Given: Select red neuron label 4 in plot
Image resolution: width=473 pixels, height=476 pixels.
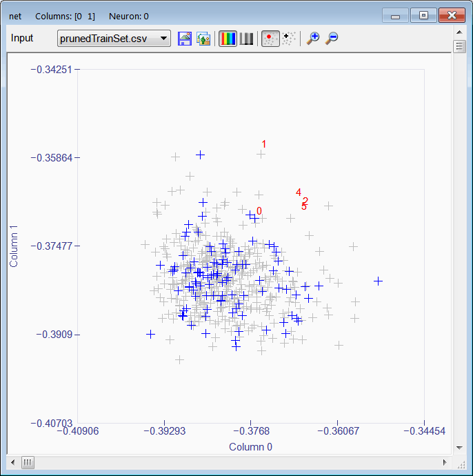Looking at the screenshot, I should click(299, 192).
